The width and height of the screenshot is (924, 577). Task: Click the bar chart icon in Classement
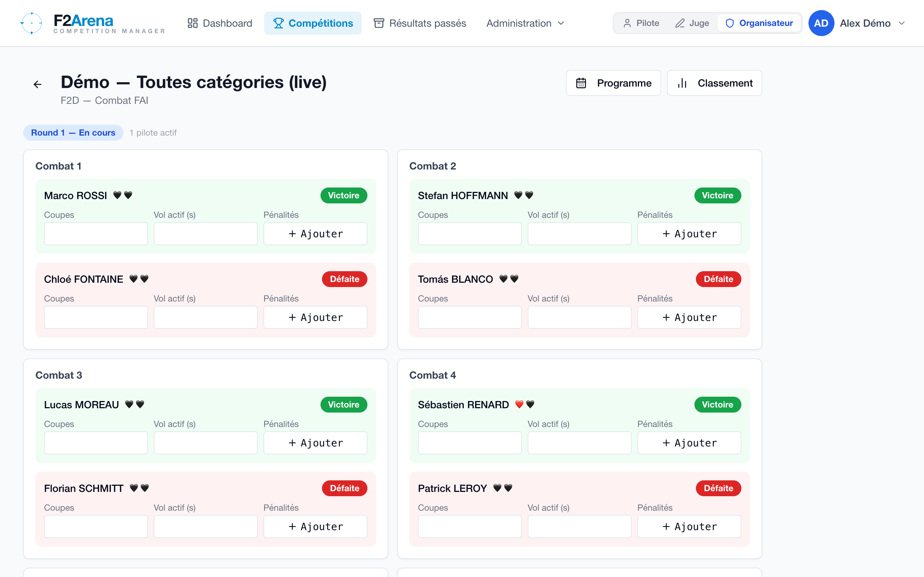[x=682, y=83]
